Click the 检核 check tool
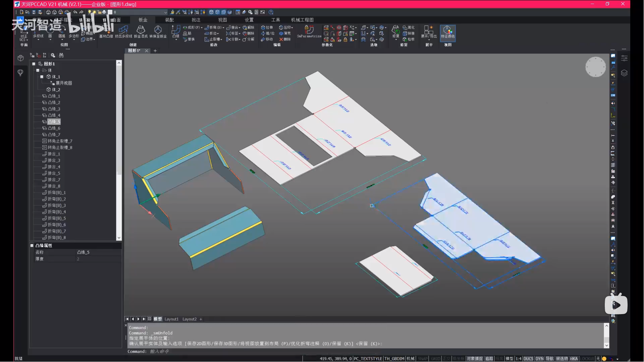The image size is (644, 362). [409, 39]
